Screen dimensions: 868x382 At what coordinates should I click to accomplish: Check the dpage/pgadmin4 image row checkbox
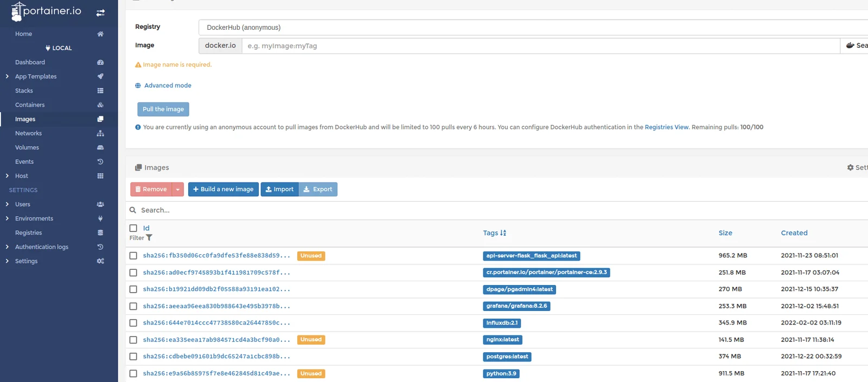pos(133,289)
